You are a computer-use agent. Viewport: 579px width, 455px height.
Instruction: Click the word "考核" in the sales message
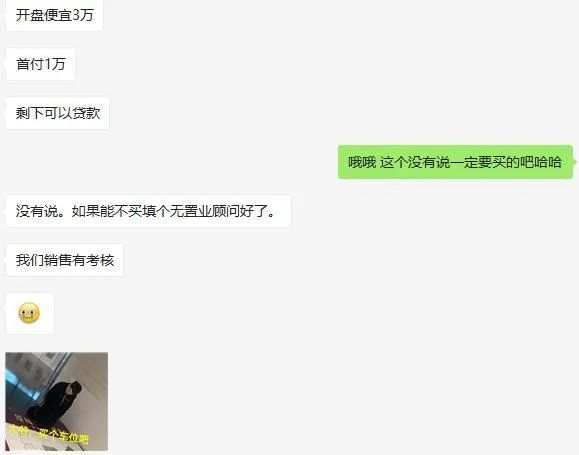coord(100,260)
